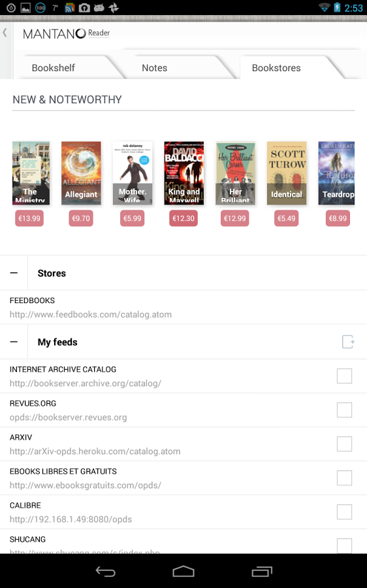Open the arXiv feed entry

(183, 444)
